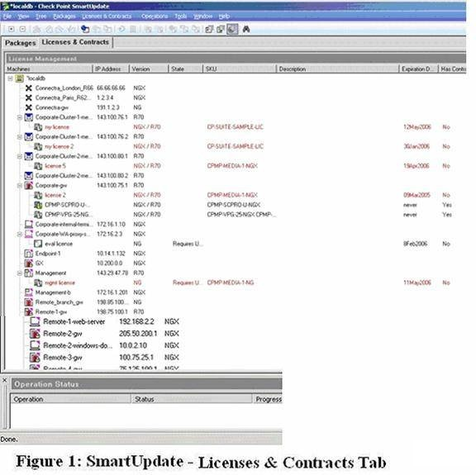The image size is (476, 475).
Task: Click the Connectra_Paris_R62 machine icon
Action: 29,98
